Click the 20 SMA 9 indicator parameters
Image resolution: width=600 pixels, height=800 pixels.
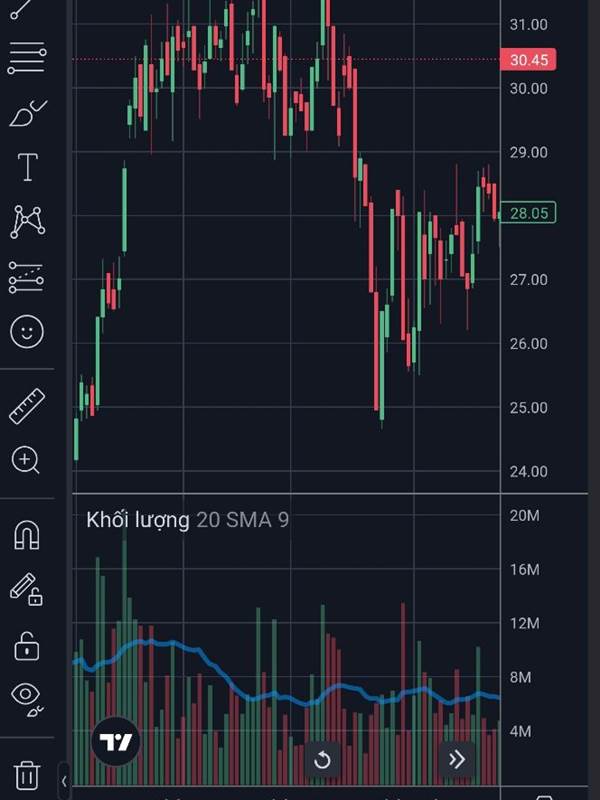click(243, 520)
